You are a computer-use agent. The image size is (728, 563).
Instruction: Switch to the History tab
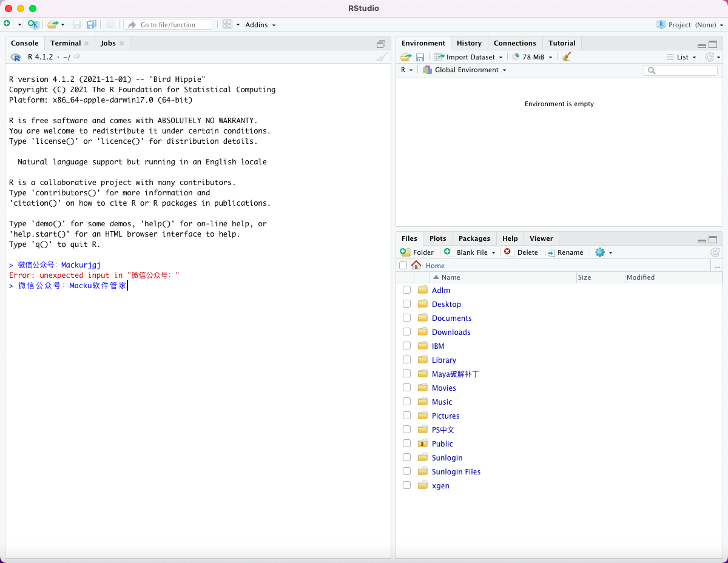469,43
